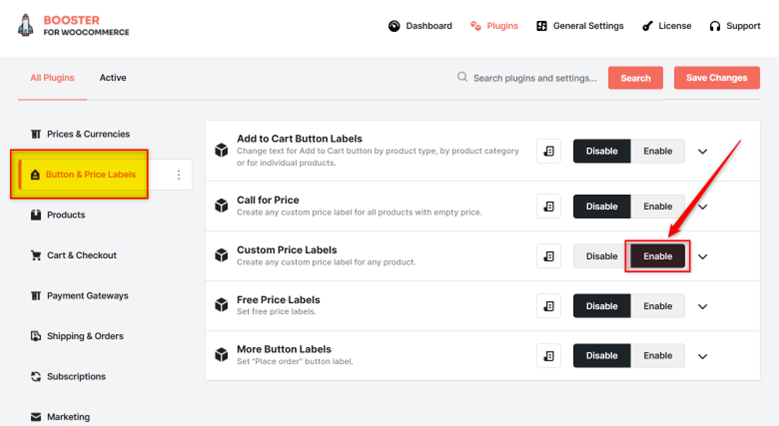Image resolution: width=779 pixels, height=426 pixels.
Task: Expand the Custom Price Labels chevron
Action: (702, 256)
